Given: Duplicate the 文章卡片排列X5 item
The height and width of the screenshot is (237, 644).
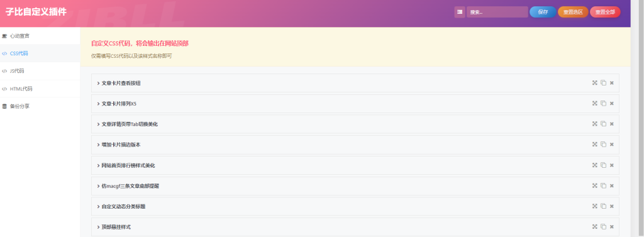Looking at the screenshot, I should tap(603, 104).
